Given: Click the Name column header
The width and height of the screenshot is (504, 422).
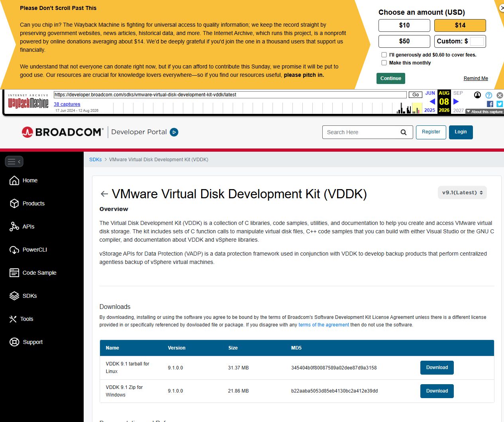Looking at the screenshot, I should click(x=112, y=348).
